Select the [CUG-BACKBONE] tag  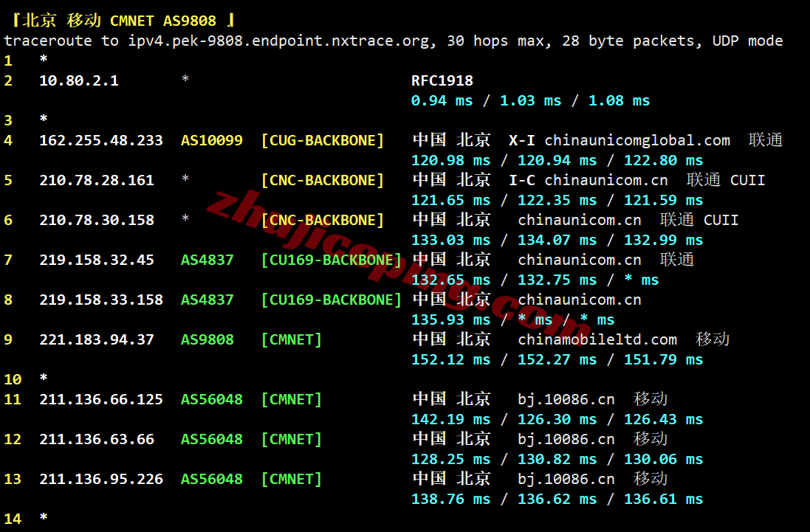323,140
